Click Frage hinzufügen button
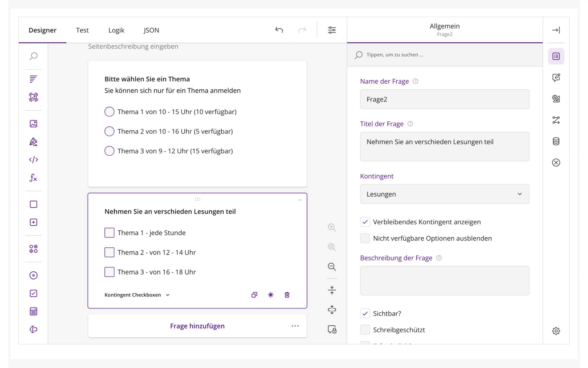Viewport: 588px width, 368px height. tap(197, 326)
